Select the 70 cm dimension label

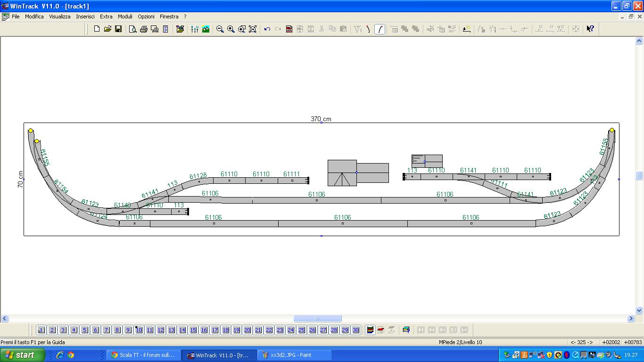point(20,180)
